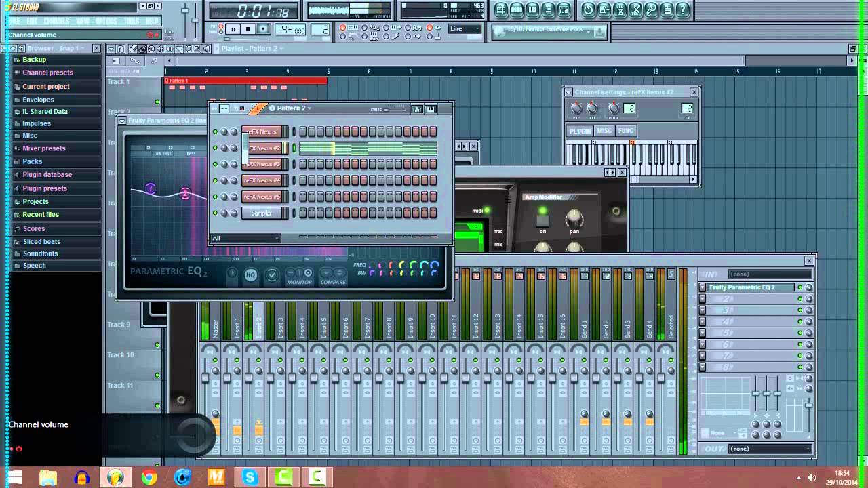Screen dimensions: 868x488
Task: Open the Step Sequencer view button
Action: point(517,9)
